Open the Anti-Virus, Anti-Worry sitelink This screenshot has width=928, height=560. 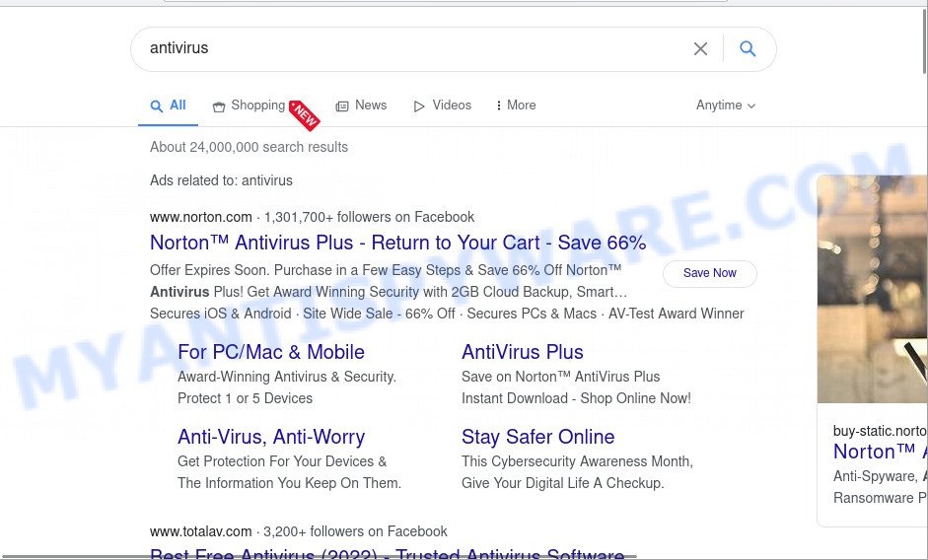[x=271, y=437]
